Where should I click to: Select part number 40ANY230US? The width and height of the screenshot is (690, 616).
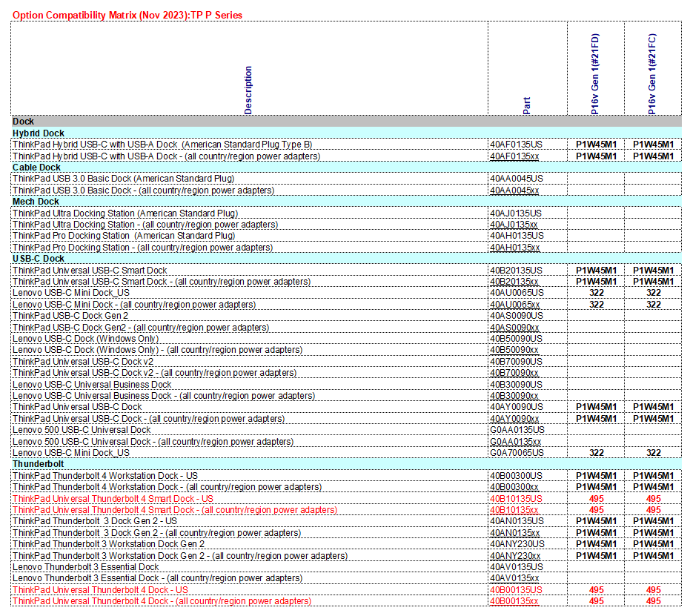(517, 544)
